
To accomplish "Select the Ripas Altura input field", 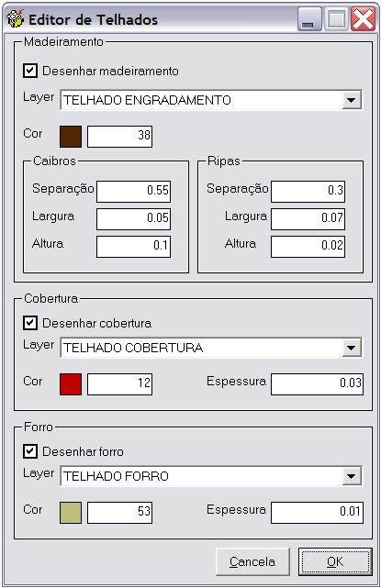I will click(308, 247).
